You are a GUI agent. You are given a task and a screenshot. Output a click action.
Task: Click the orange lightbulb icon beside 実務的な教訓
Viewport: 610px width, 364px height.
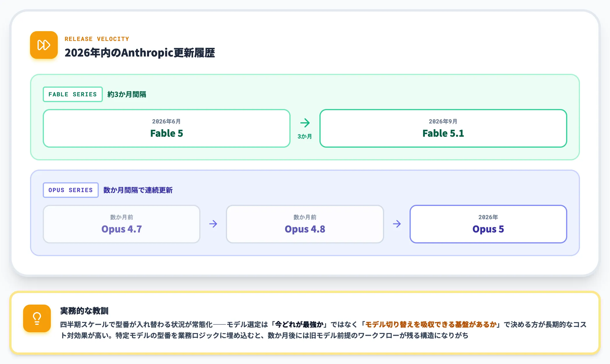(37, 318)
